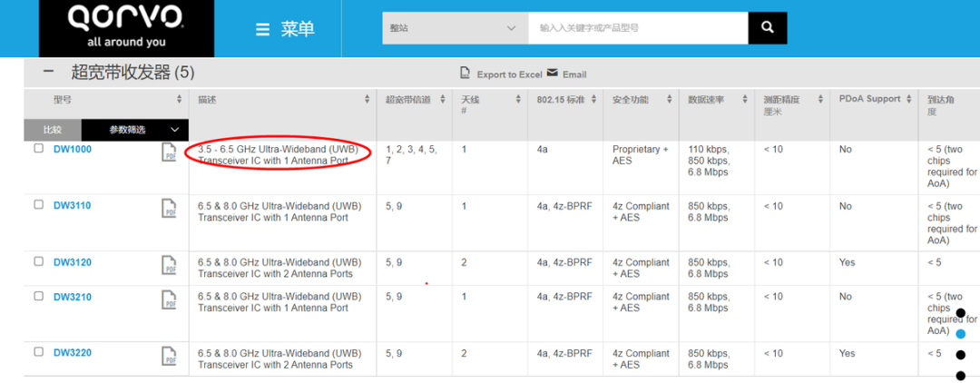Open the DW3120 PDF datasheet icon

click(x=169, y=265)
